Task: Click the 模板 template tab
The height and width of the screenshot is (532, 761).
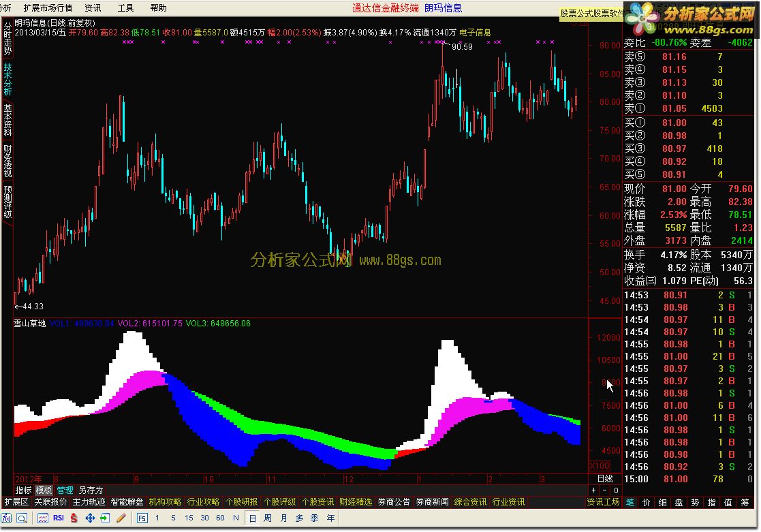Action: [44, 490]
